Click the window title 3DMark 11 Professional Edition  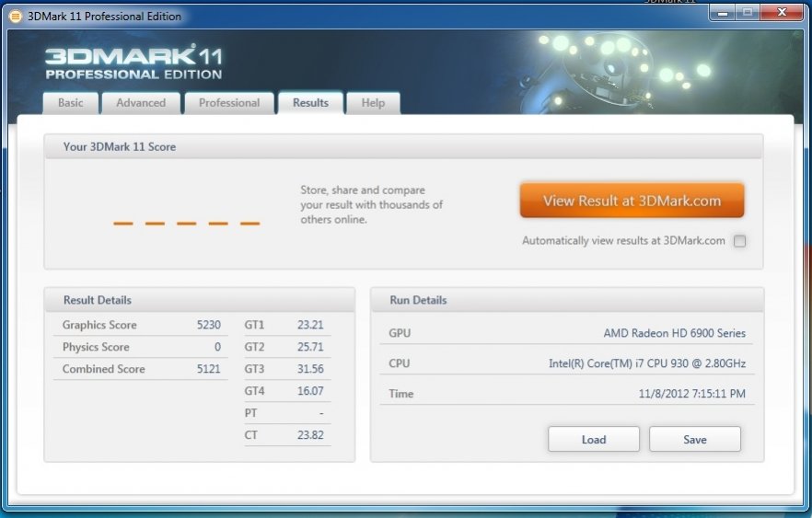(x=104, y=17)
